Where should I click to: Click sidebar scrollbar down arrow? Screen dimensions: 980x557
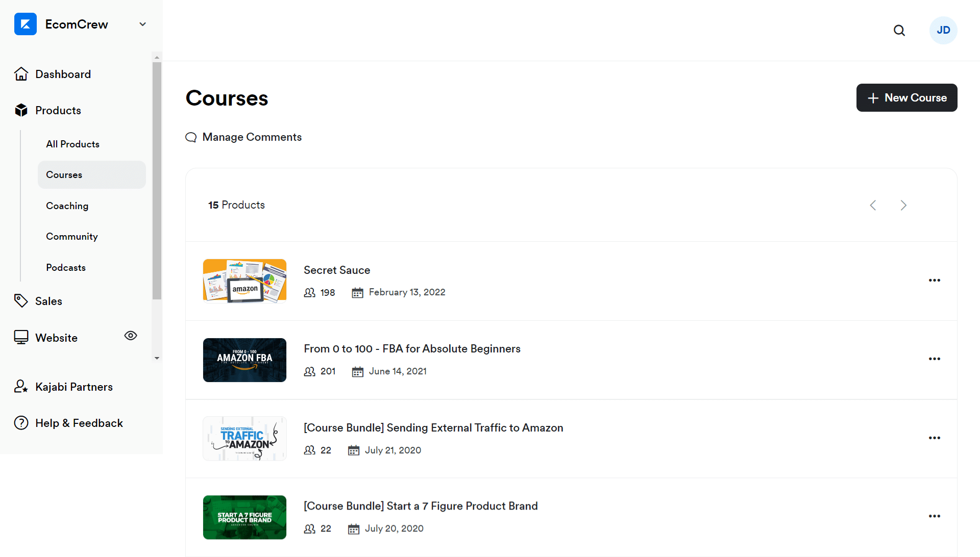[157, 358]
